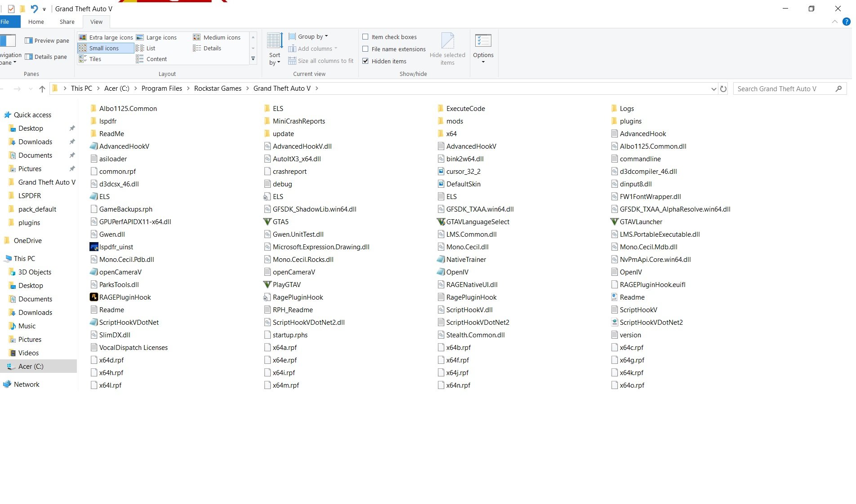Open the Help question mark icon
The width and height of the screenshot is (856, 504).
pyautogui.click(x=846, y=22)
